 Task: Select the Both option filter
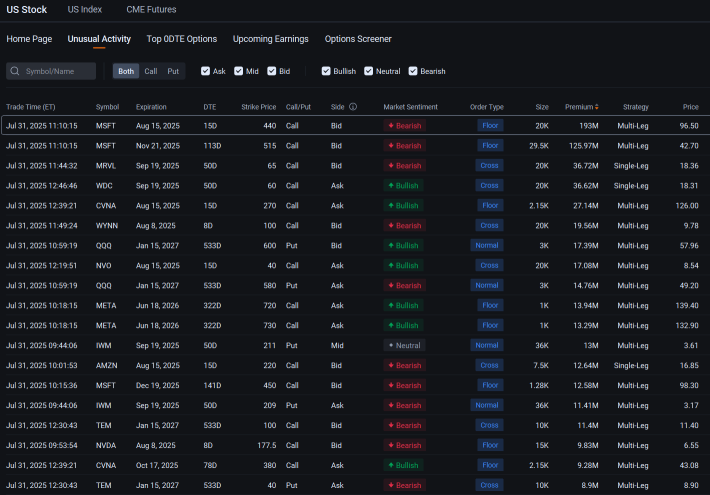tap(126, 71)
